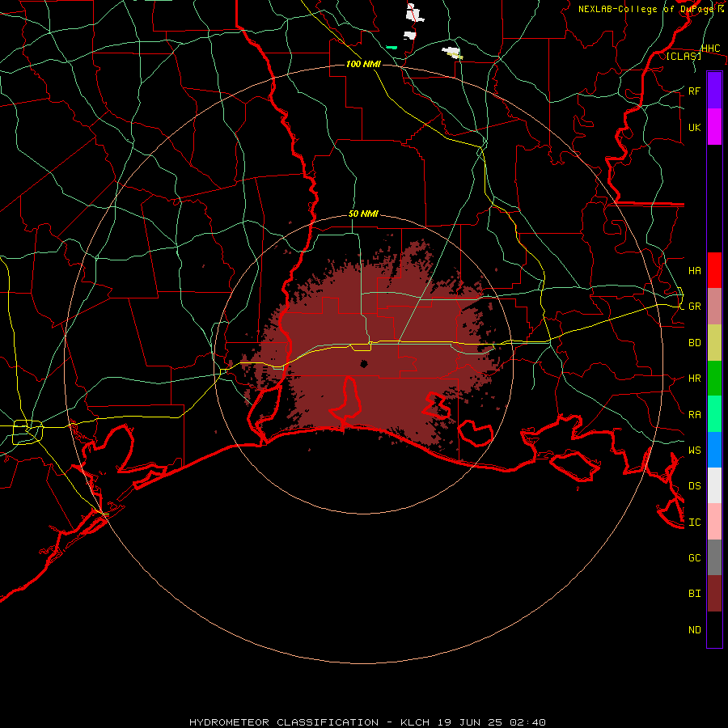
Task: Click the ND black legend swatch
Action: tap(714, 629)
